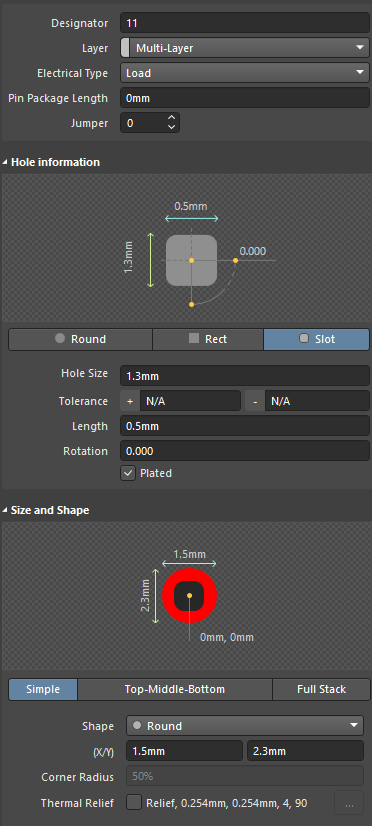Click the Designator field containing 11
Viewport: 372px width, 826px height.
tap(245, 23)
